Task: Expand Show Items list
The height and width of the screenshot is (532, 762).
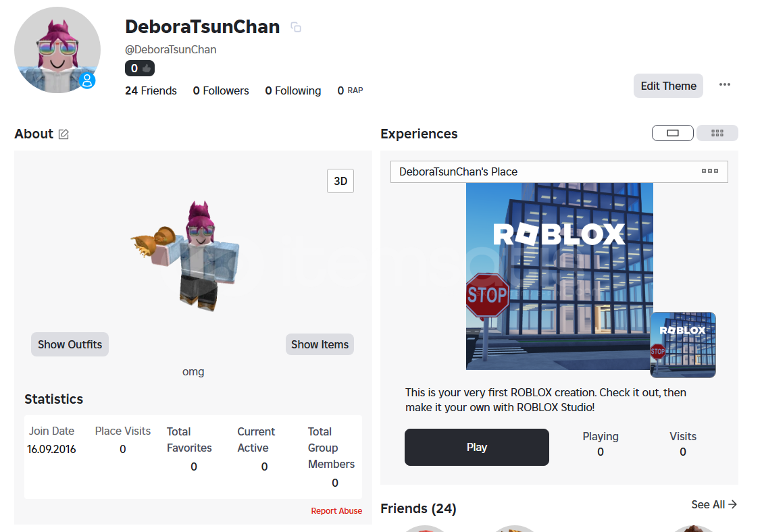Action: coord(320,344)
